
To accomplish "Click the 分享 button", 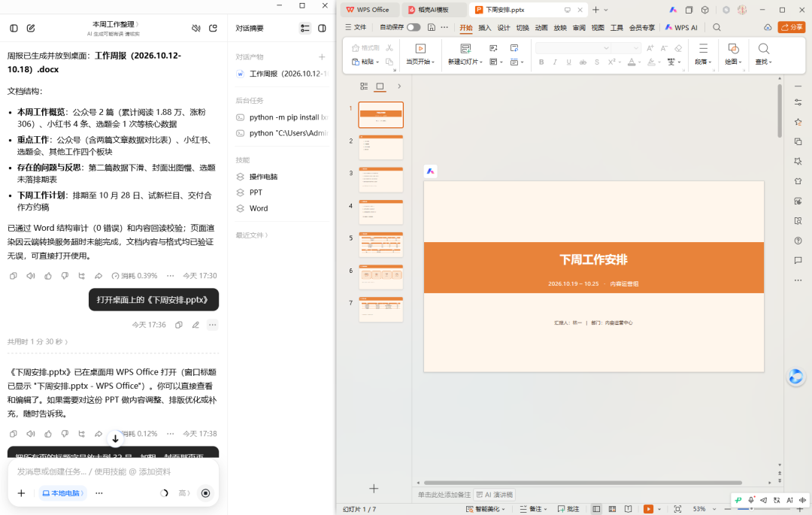I will click(791, 27).
